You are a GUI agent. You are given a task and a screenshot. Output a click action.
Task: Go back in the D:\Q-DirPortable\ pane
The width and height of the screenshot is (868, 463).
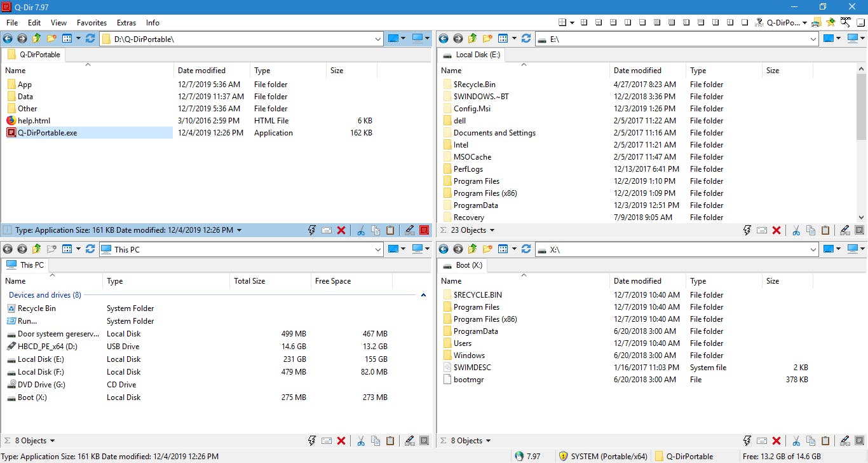[8, 38]
